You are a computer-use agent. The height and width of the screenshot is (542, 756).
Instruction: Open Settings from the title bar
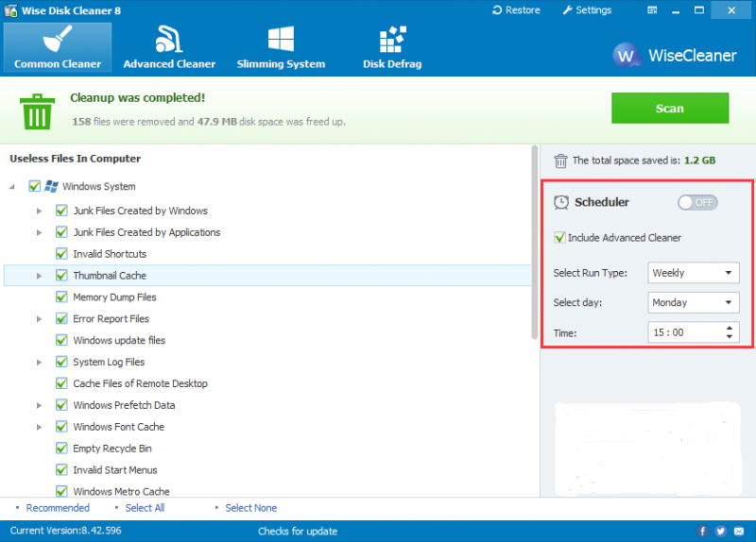[587, 10]
